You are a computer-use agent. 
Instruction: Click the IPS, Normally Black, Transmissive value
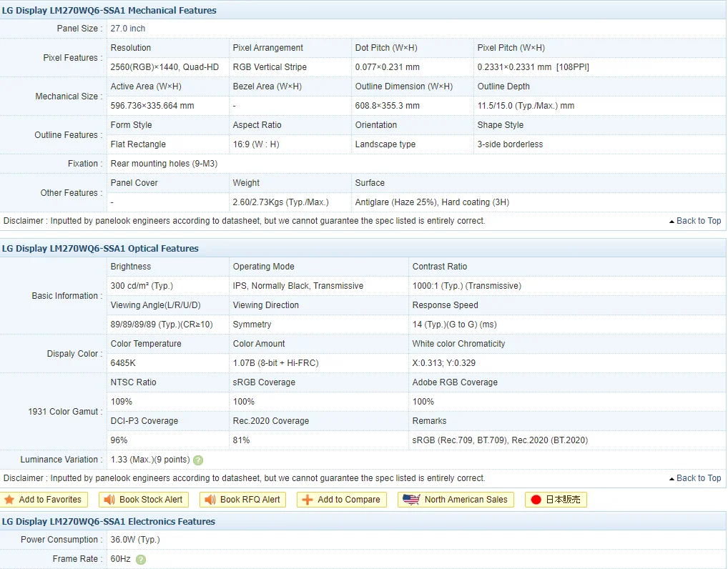[298, 285]
